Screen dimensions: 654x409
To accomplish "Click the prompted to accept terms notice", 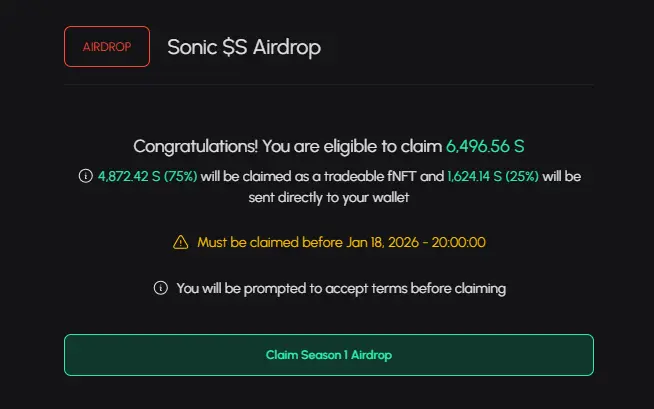I will point(341,288).
